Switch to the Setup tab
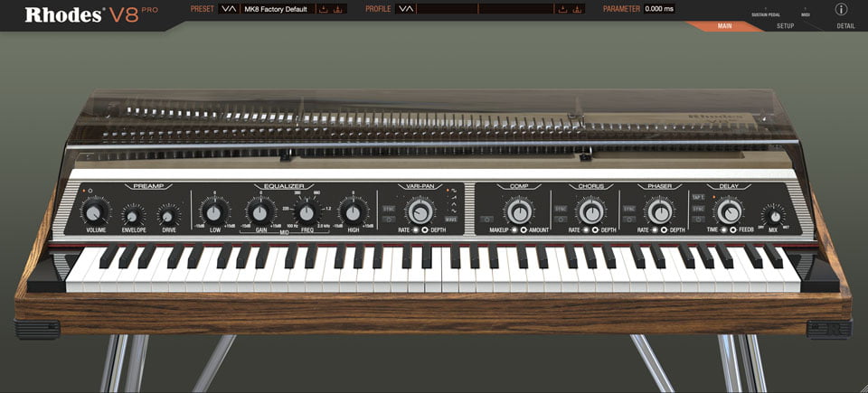This screenshot has width=868, height=393. 785,26
